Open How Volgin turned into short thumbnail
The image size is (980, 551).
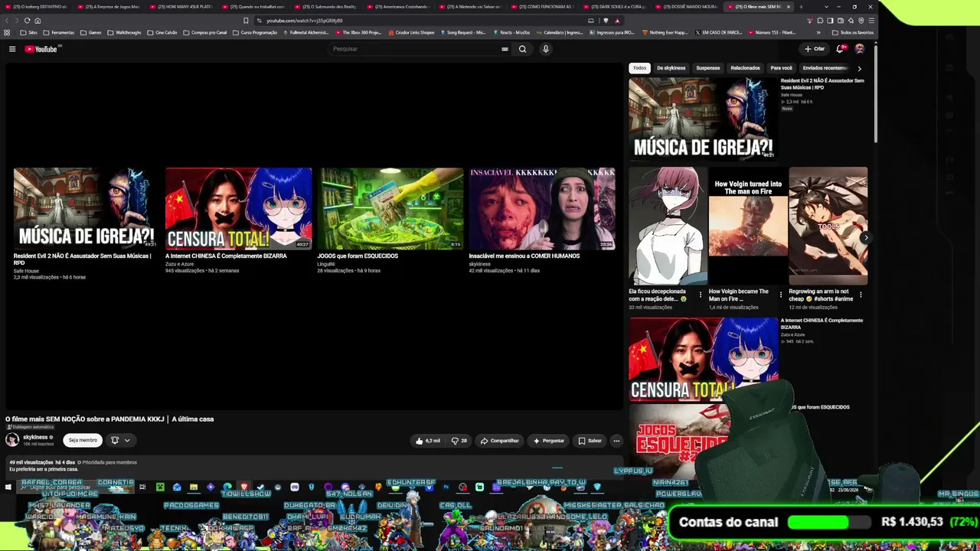(x=748, y=226)
